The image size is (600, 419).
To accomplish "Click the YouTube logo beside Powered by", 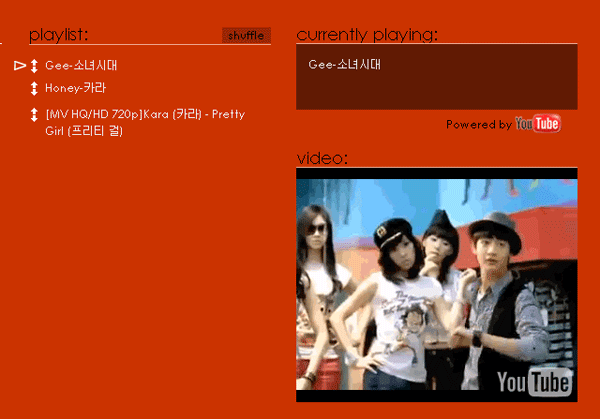I will [x=538, y=124].
